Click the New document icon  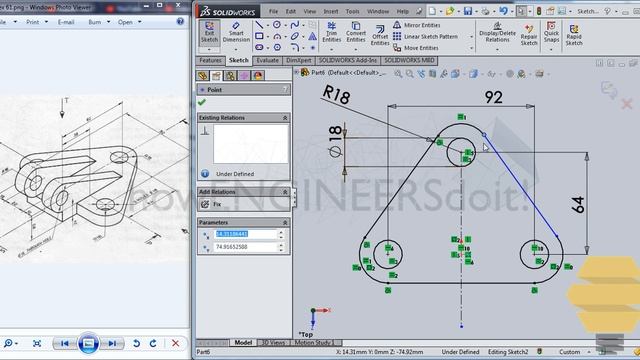pos(432,11)
